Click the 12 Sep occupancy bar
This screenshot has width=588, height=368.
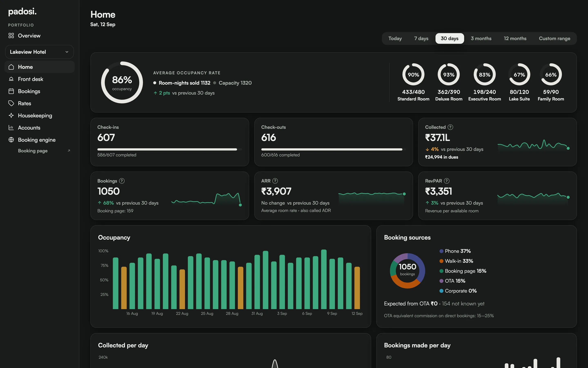click(x=357, y=288)
